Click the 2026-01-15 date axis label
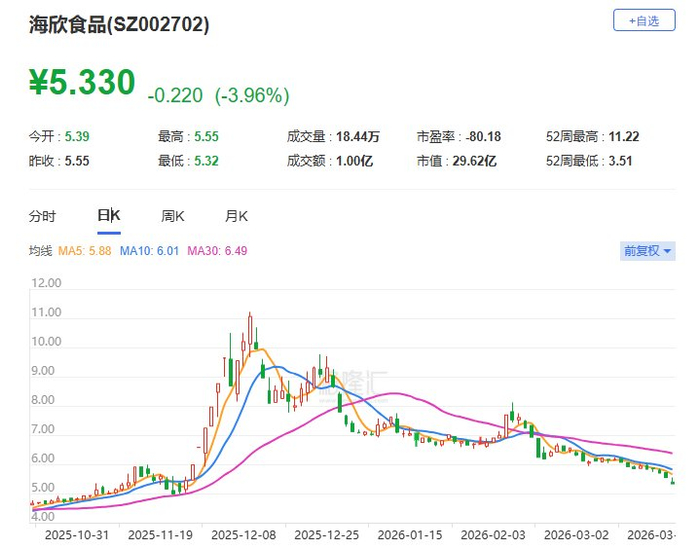The image size is (700, 549). coord(410,535)
